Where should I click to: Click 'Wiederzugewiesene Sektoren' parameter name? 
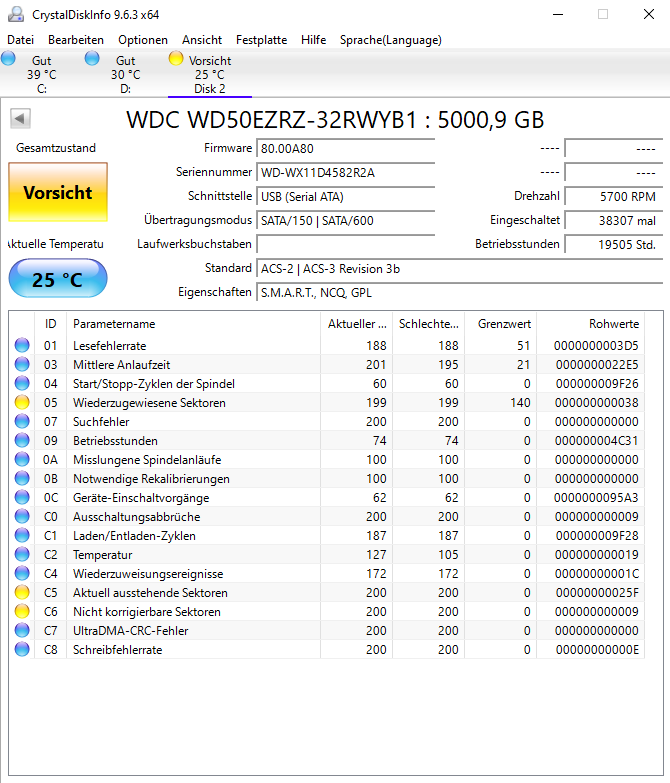tap(149, 402)
